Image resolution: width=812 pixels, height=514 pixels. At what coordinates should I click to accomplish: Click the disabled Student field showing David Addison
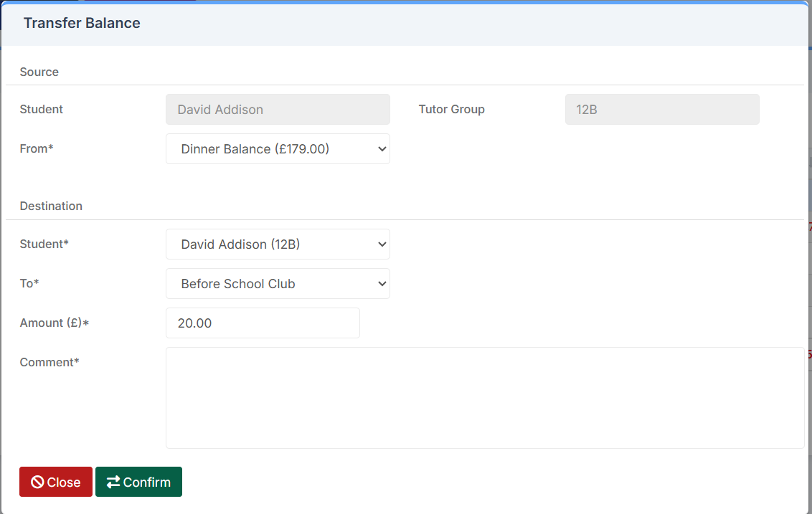coord(278,109)
